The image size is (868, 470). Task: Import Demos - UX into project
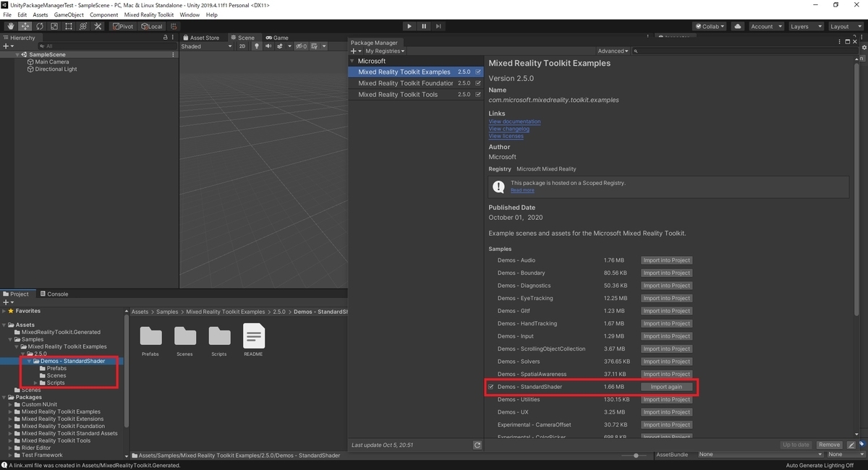[x=666, y=412]
